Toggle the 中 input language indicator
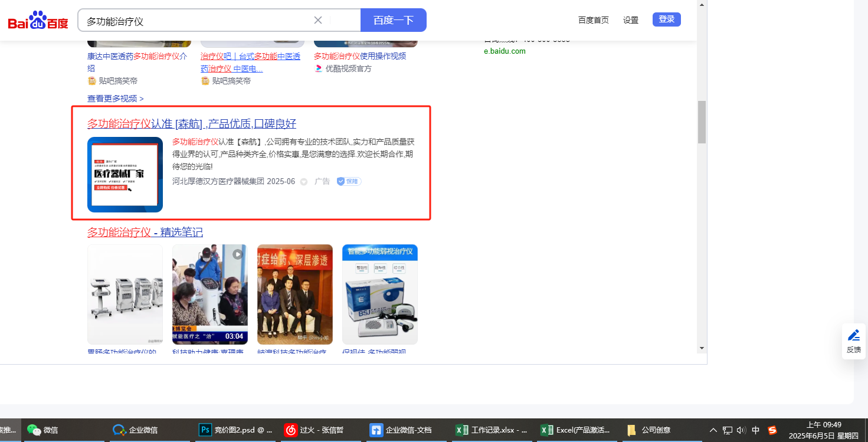 click(x=756, y=430)
